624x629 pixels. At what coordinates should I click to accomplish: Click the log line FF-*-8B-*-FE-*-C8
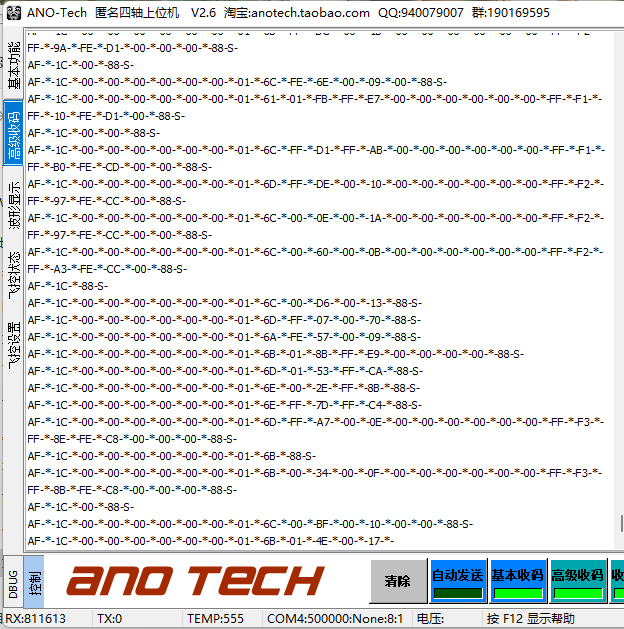[132, 490]
